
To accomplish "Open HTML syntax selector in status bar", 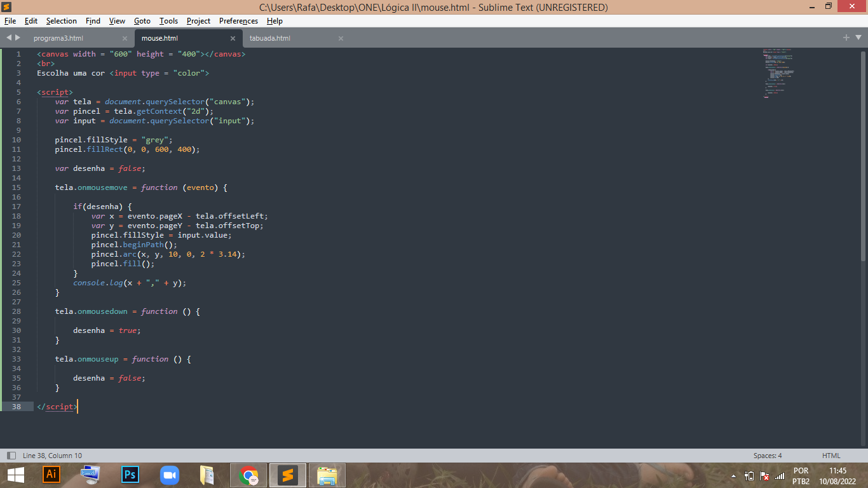I will [x=831, y=456].
